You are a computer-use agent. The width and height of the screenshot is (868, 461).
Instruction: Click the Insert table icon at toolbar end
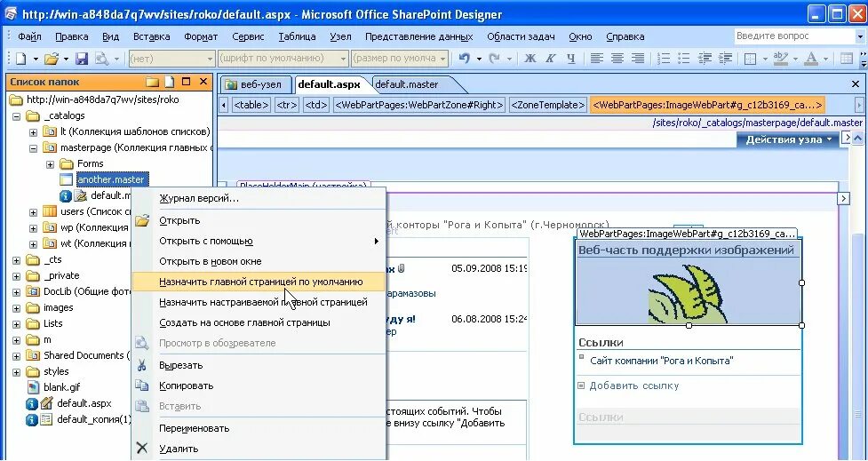tap(846, 58)
